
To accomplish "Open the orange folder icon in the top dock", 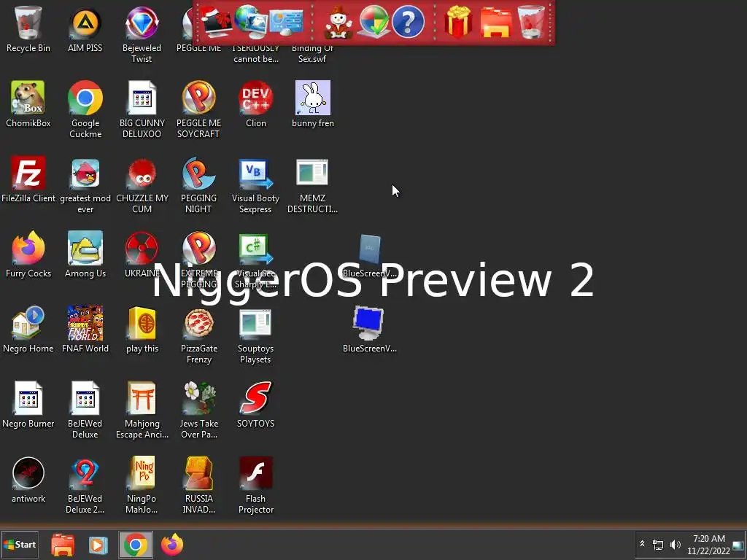I will click(496, 22).
